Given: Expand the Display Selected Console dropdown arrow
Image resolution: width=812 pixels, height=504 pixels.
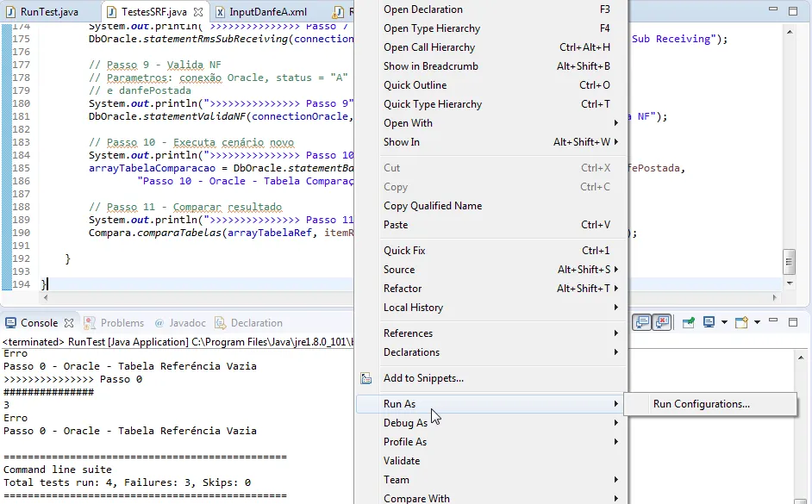Looking at the screenshot, I should 724,322.
